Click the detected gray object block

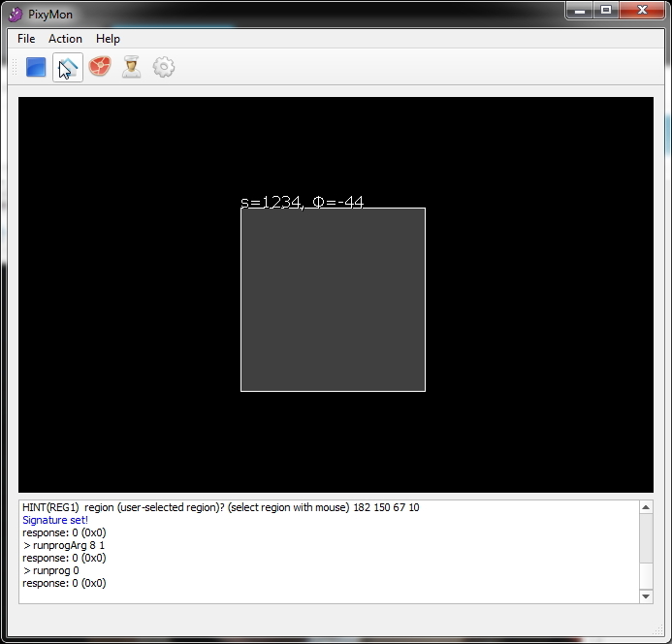point(333,300)
